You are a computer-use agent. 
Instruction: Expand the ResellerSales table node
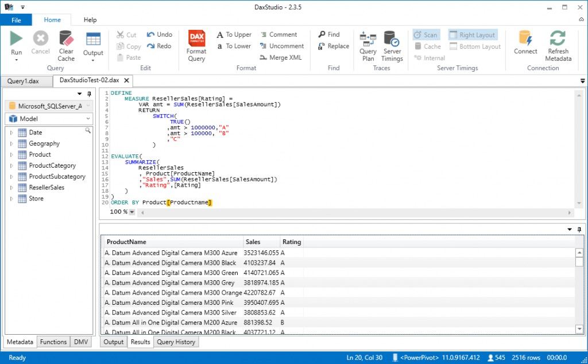pyautogui.click(x=11, y=187)
